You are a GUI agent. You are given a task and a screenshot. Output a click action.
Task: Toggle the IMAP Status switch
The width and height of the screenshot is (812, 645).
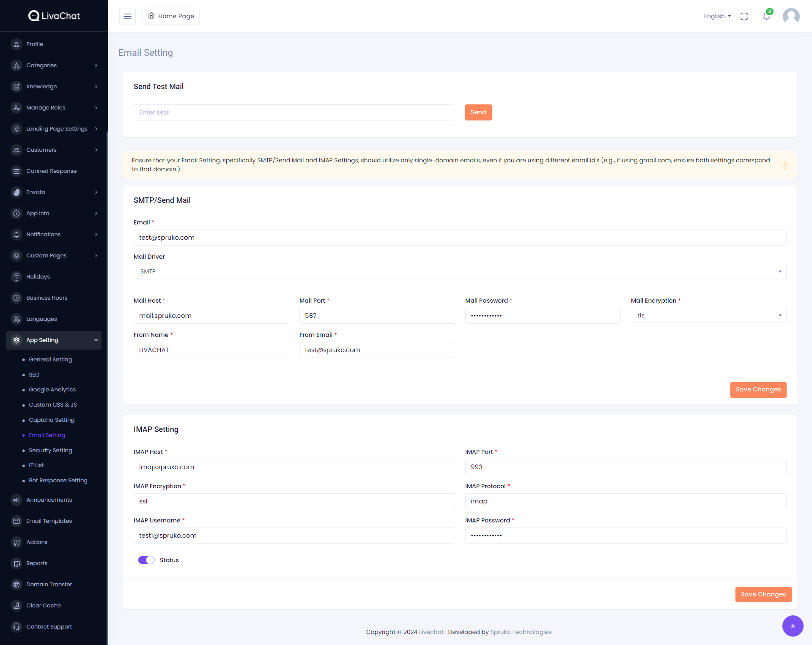tap(146, 560)
